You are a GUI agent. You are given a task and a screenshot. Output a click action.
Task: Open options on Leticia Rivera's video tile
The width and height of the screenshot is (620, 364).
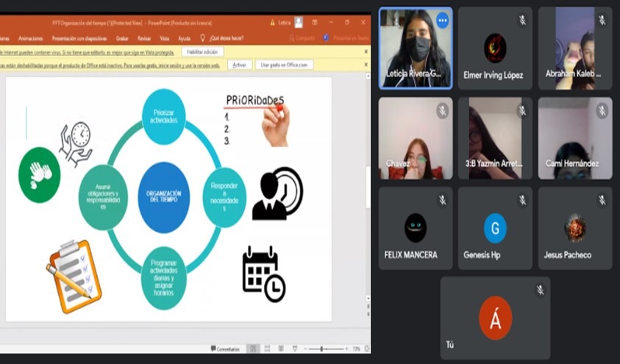point(442,21)
